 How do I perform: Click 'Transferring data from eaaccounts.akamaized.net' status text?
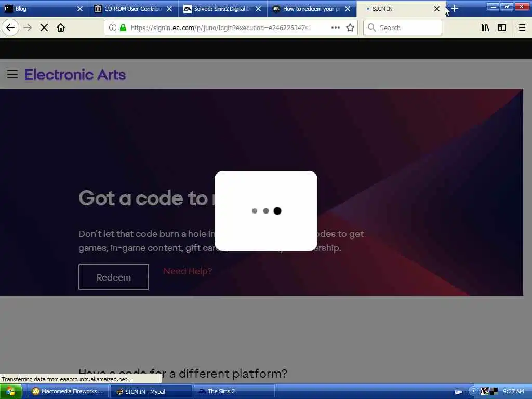(x=67, y=379)
